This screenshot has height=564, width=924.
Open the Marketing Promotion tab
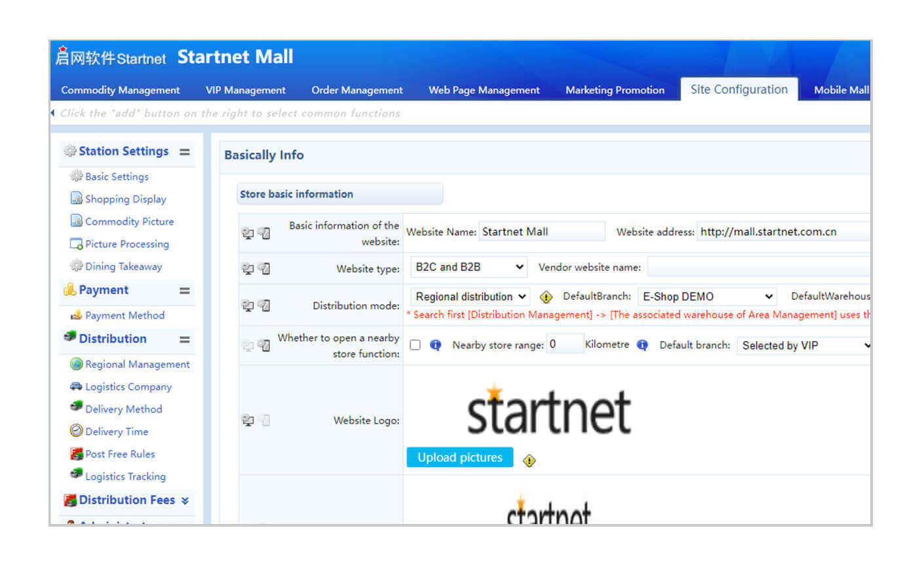pyautogui.click(x=615, y=90)
